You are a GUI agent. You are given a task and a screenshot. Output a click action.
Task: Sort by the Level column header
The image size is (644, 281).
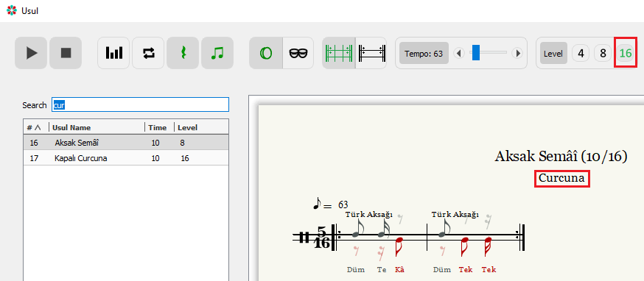point(201,127)
